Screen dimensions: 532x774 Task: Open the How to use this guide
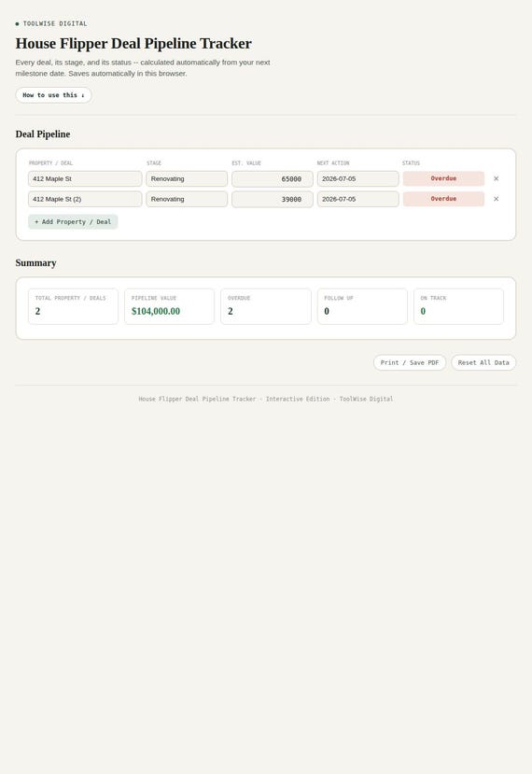coord(53,95)
